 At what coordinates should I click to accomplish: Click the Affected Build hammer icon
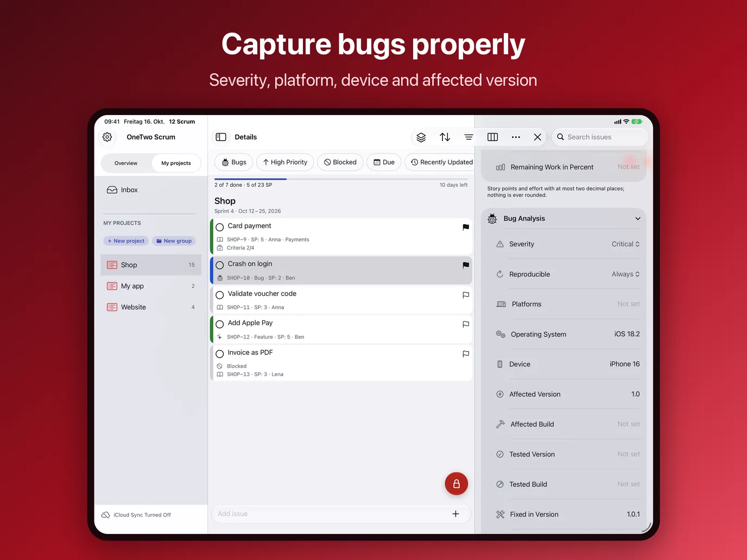501,424
